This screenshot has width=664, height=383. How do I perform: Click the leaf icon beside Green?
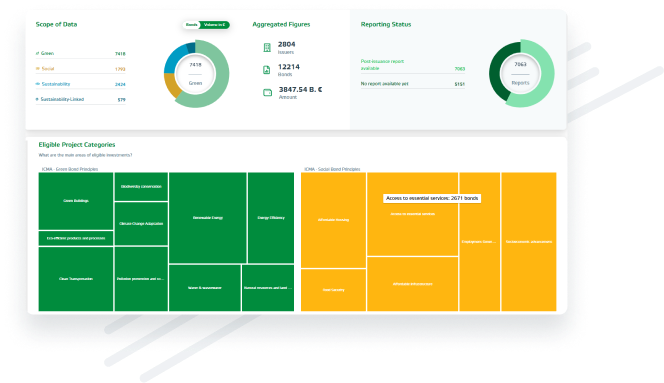[37, 53]
